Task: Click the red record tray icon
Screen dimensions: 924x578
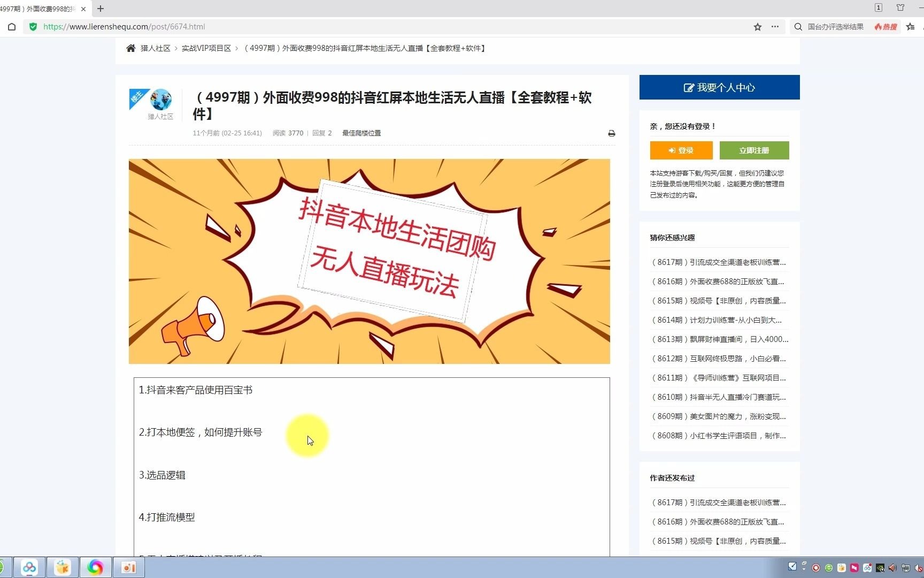Action: click(816, 568)
